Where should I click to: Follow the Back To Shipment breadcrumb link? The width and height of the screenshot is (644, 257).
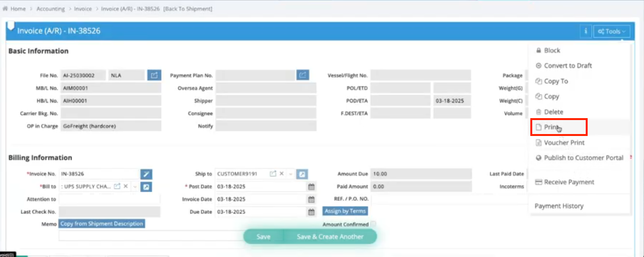tap(188, 9)
